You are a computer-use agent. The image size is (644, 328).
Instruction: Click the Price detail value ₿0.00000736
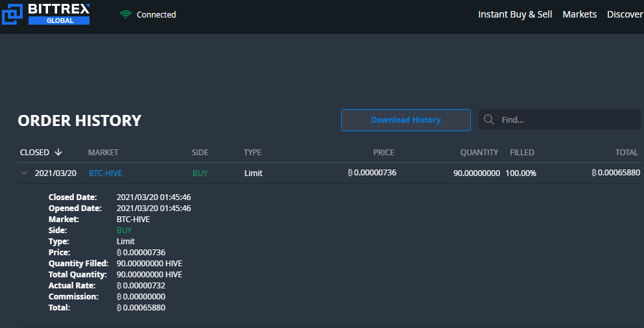[x=141, y=252]
